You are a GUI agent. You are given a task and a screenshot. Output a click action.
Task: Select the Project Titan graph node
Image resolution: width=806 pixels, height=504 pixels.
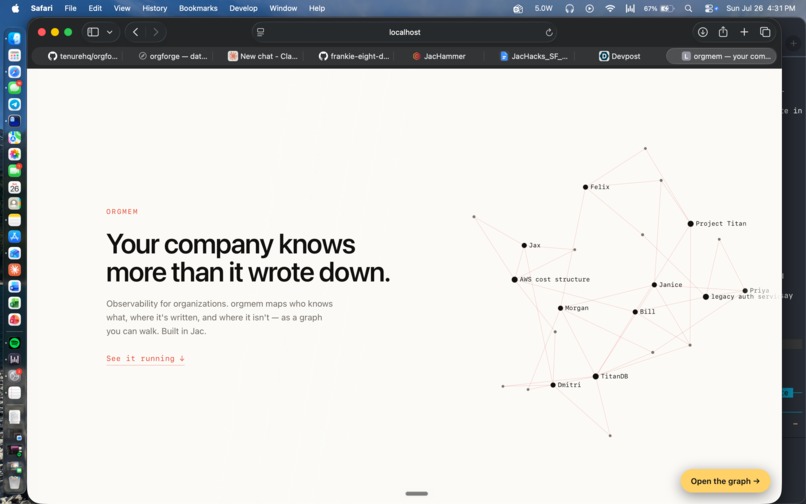pos(690,224)
